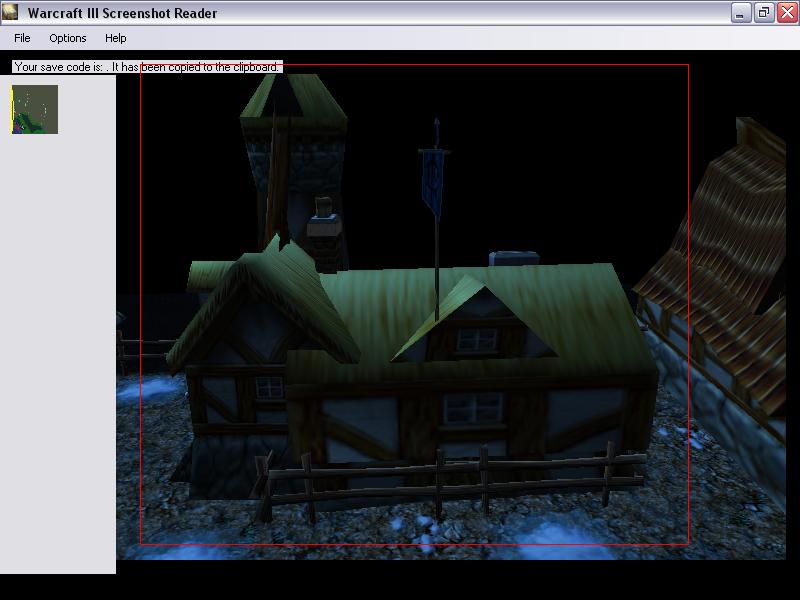The width and height of the screenshot is (800, 600).
Task: Minimize the Screenshot Reader window
Action: 740,13
